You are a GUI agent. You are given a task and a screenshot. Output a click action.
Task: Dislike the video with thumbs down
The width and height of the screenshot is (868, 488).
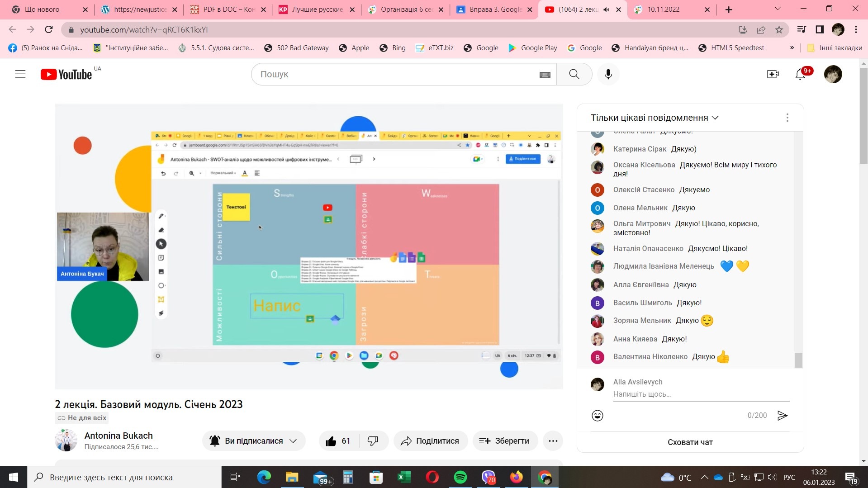(x=373, y=441)
